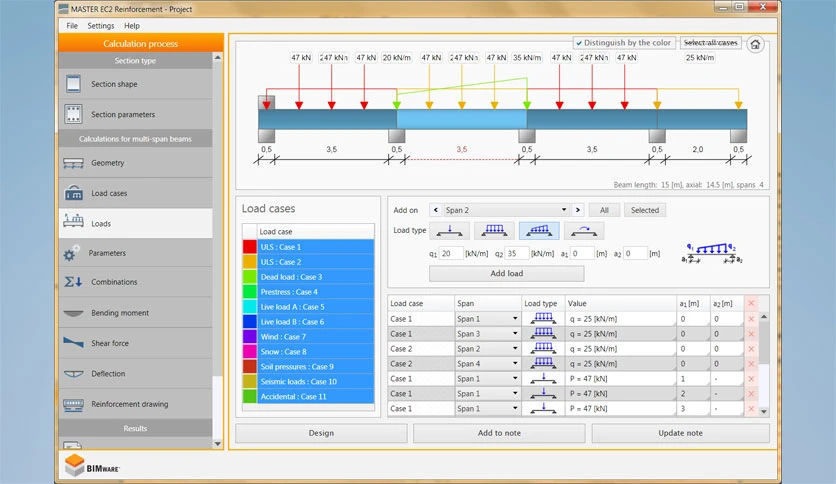Click the Selected spans button
This screenshot has height=484, width=836.
[x=645, y=210]
